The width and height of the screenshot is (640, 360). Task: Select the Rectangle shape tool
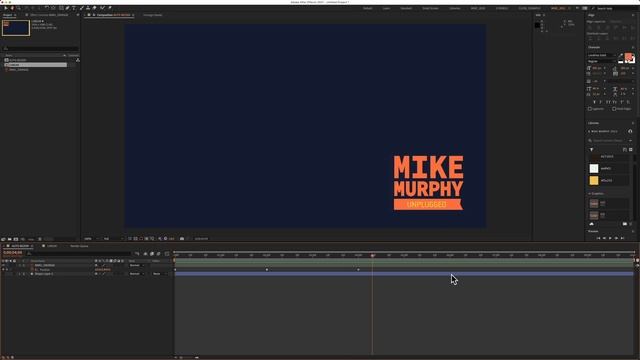(61, 8)
